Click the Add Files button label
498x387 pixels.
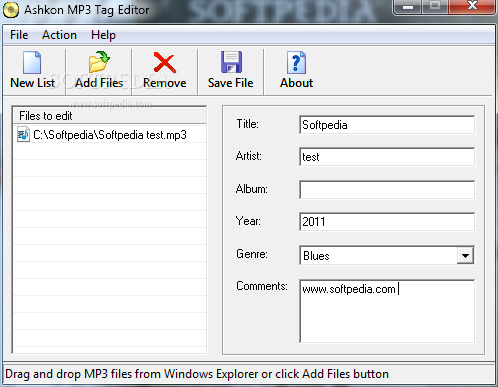[99, 83]
